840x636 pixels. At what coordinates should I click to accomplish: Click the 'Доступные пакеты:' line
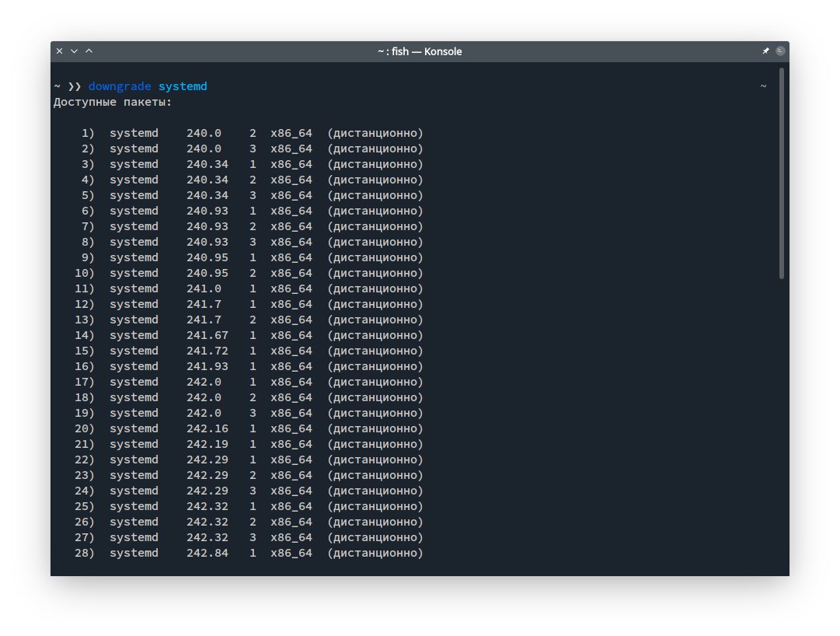(x=113, y=102)
